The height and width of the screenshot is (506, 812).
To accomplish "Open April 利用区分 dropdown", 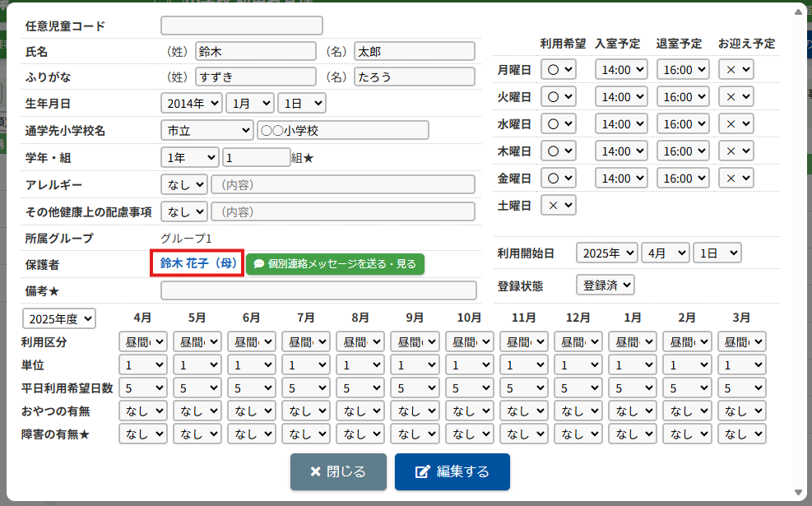I will tap(142, 341).
